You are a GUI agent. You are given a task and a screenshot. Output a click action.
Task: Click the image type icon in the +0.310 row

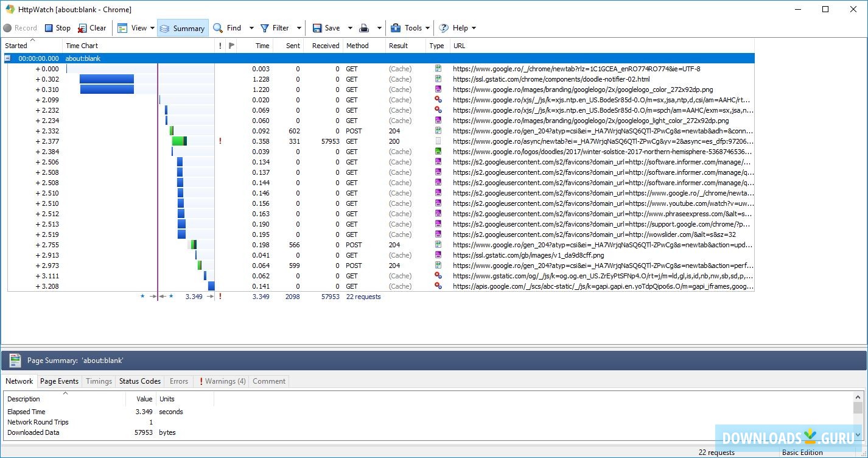(x=438, y=90)
